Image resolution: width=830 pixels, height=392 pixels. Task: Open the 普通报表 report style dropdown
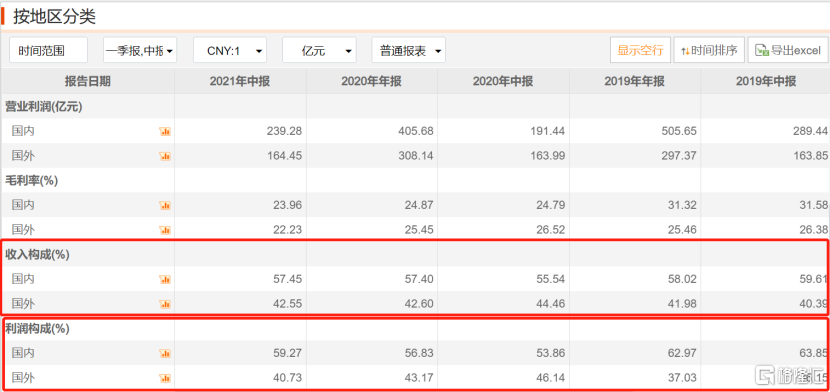click(x=409, y=50)
